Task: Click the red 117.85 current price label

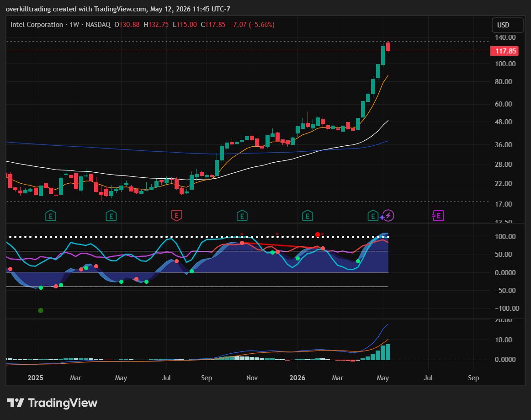Action: [x=504, y=51]
